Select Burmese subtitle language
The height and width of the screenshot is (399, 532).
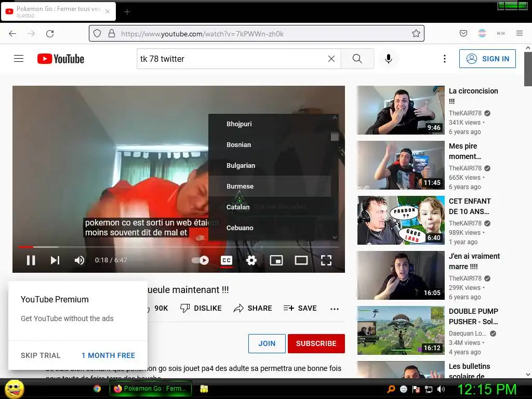(270, 186)
